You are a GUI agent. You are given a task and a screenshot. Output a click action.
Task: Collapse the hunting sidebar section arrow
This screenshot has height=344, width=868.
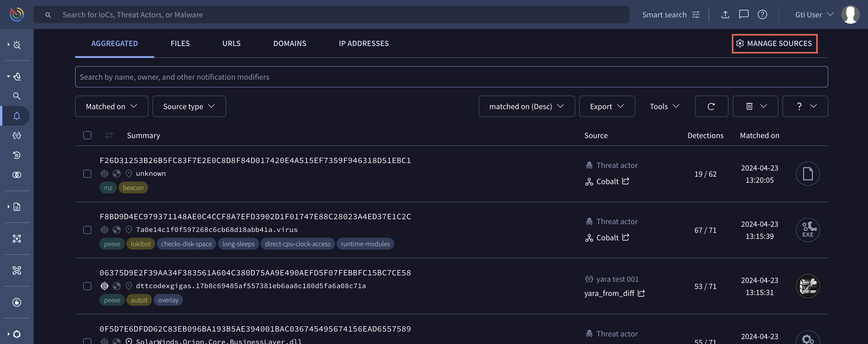pos(8,76)
